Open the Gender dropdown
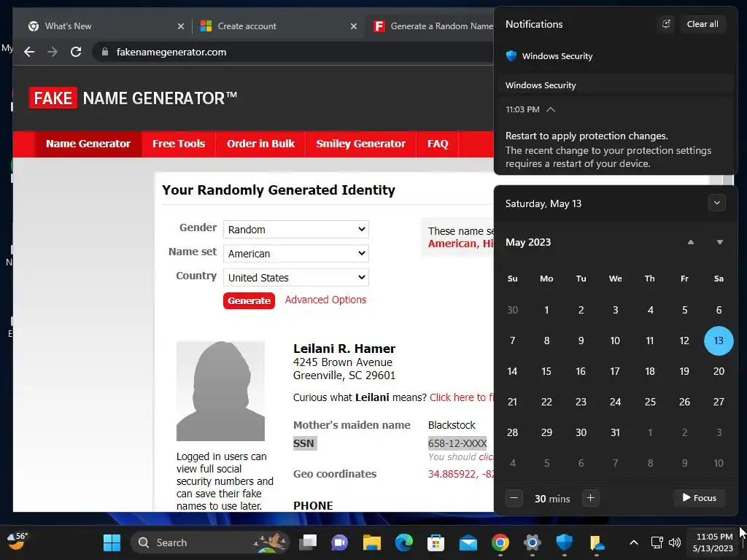Image resolution: width=747 pixels, height=560 pixels. pos(296,230)
